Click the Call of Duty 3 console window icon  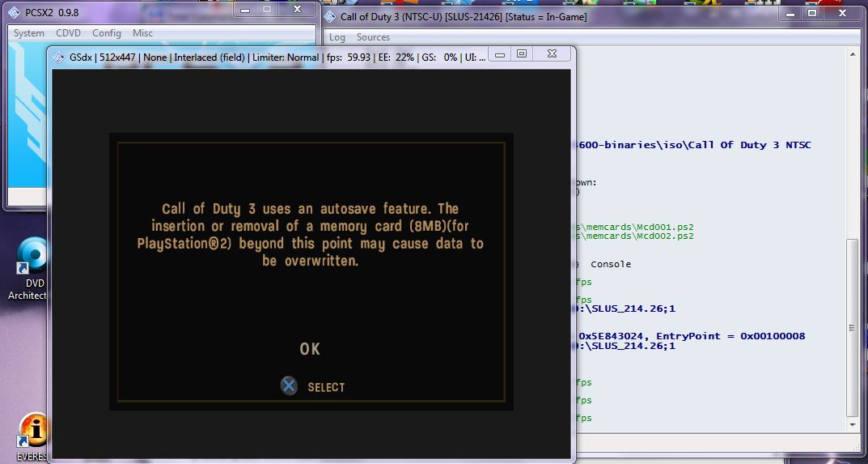tap(330, 17)
